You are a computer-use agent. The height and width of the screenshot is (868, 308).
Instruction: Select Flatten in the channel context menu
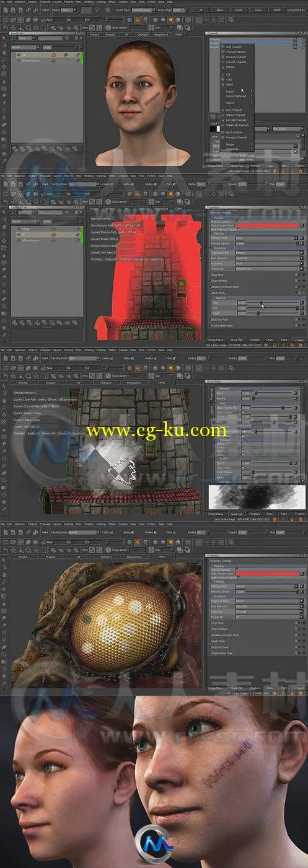pyautogui.click(x=231, y=67)
